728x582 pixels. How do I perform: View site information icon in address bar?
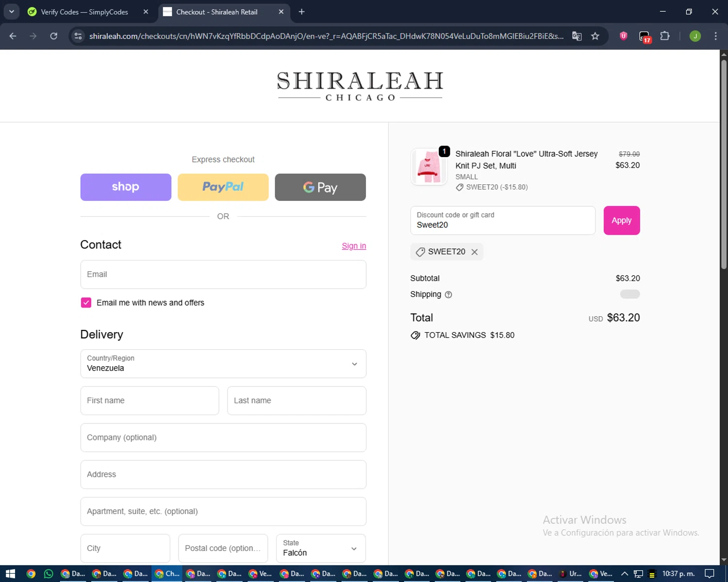[x=78, y=36]
